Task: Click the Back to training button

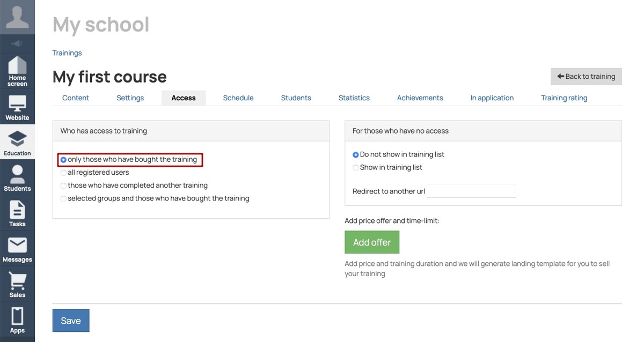Action: (586, 76)
